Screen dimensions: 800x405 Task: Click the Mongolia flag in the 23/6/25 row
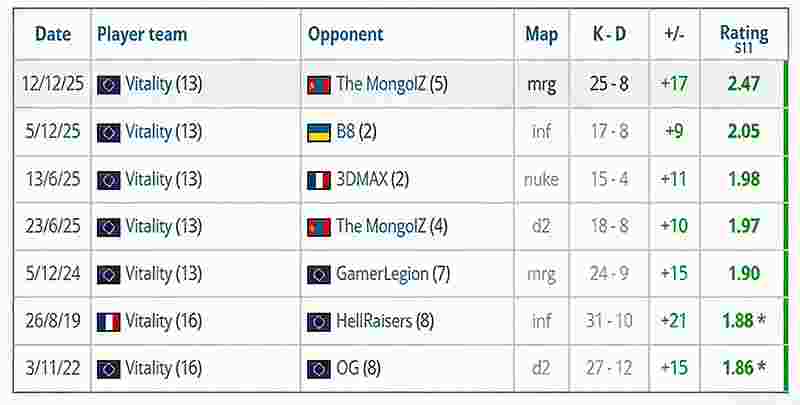[319, 227]
